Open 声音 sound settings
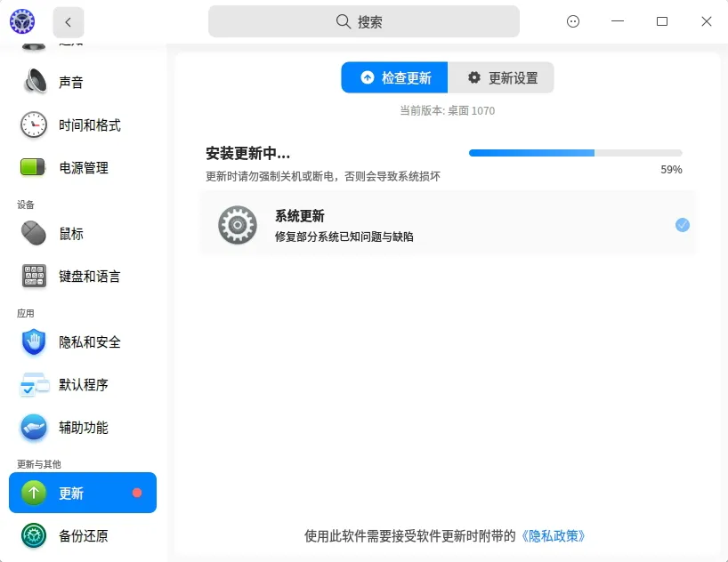 (x=83, y=82)
